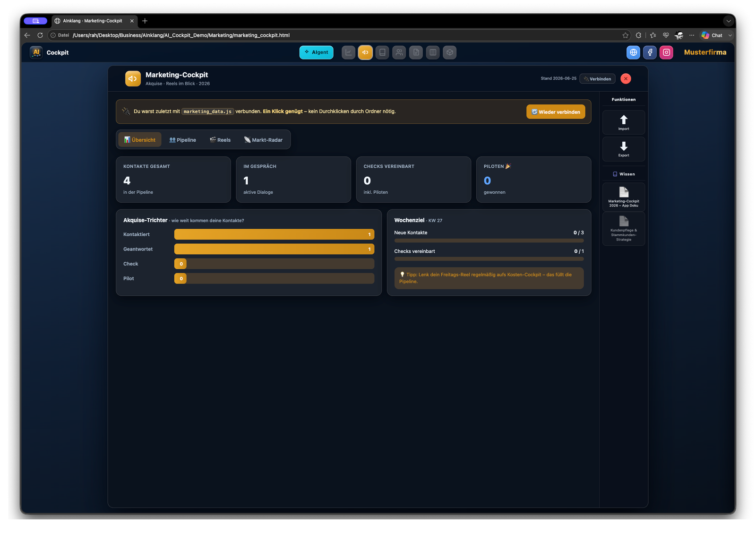Image resolution: width=756 pixels, height=541 pixels.
Task: Close the AInklang Marketing-Cockpit tab
Action: (x=132, y=21)
